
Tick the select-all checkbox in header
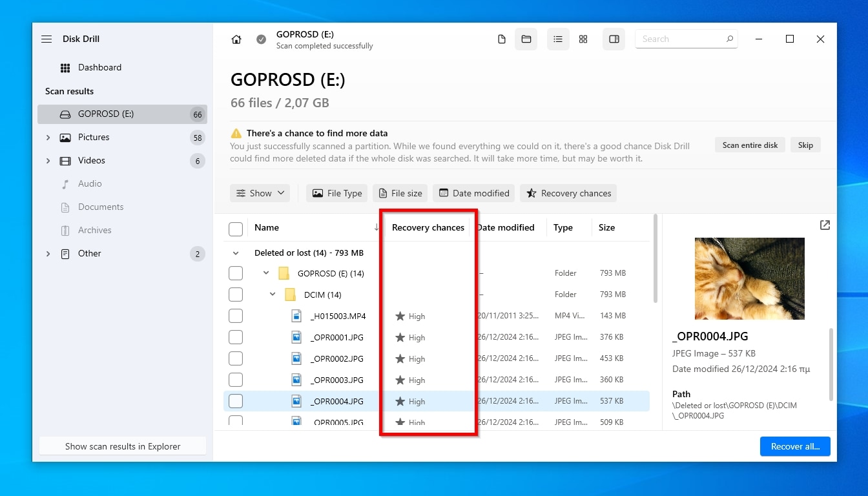[236, 229]
